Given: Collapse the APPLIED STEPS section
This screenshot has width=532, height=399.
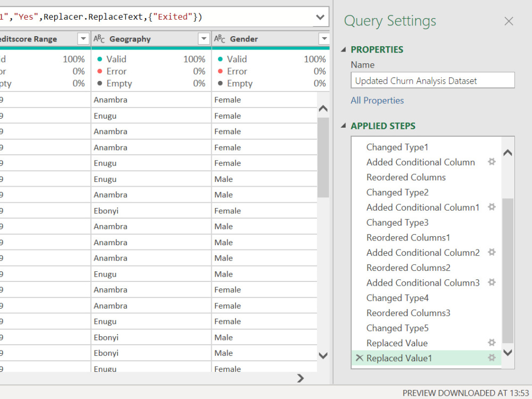Looking at the screenshot, I should click(x=343, y=126).
